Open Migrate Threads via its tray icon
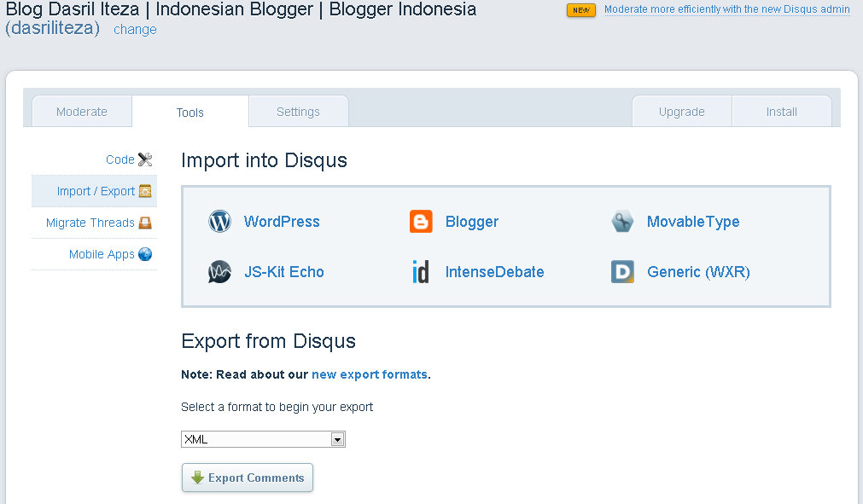This screenshot has height=504, width=863. point(146,223)
